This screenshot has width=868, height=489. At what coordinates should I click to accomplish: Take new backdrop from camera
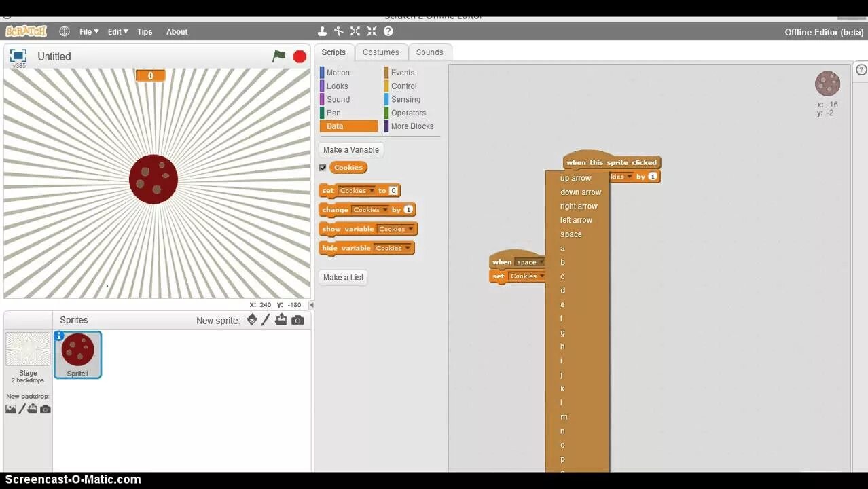[x=46, y=409]
